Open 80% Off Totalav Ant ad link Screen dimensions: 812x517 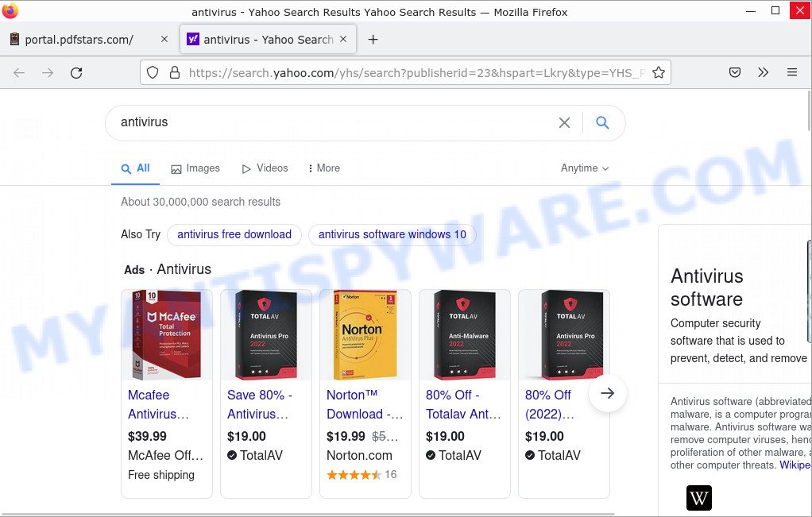[463, 405]
